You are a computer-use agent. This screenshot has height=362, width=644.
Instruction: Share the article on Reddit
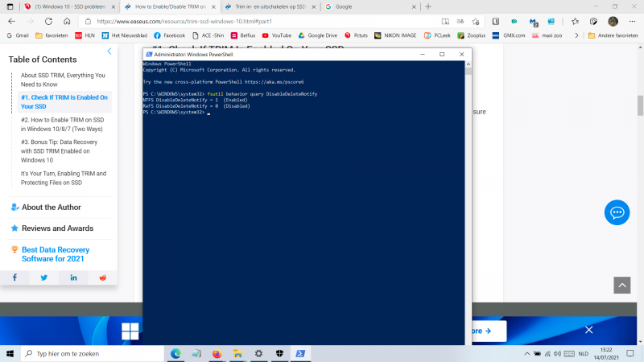point(102,278)
